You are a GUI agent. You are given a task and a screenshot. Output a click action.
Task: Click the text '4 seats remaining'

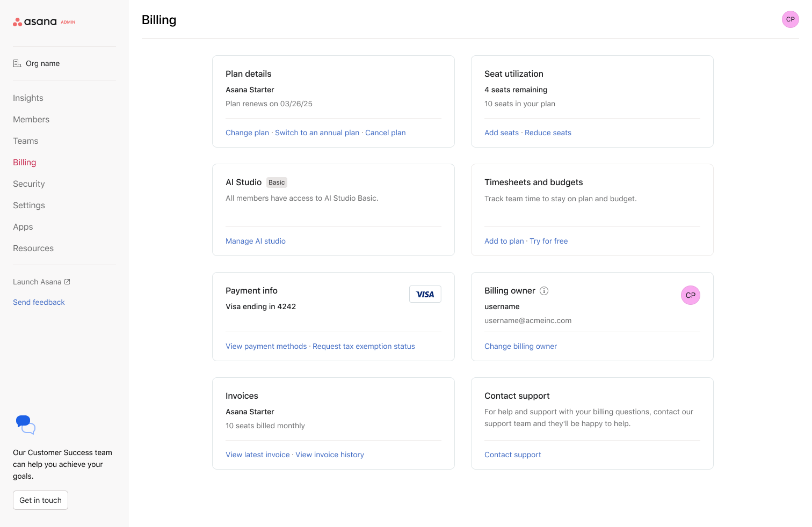pyautogui.click(x=516, y=90)
